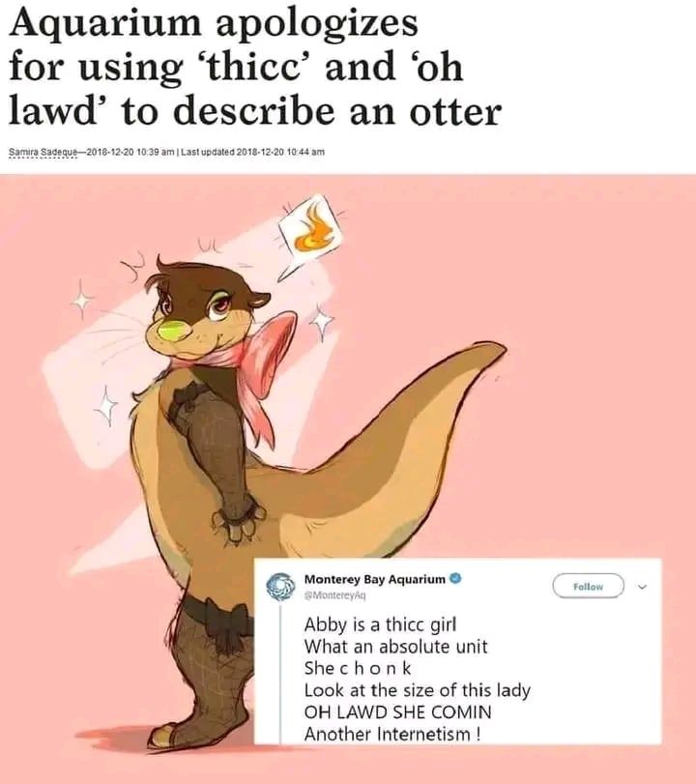Click the sparkle star by otter's shoulder
Image resolution: width=696 pixels, height=784 pixels.
106,405
